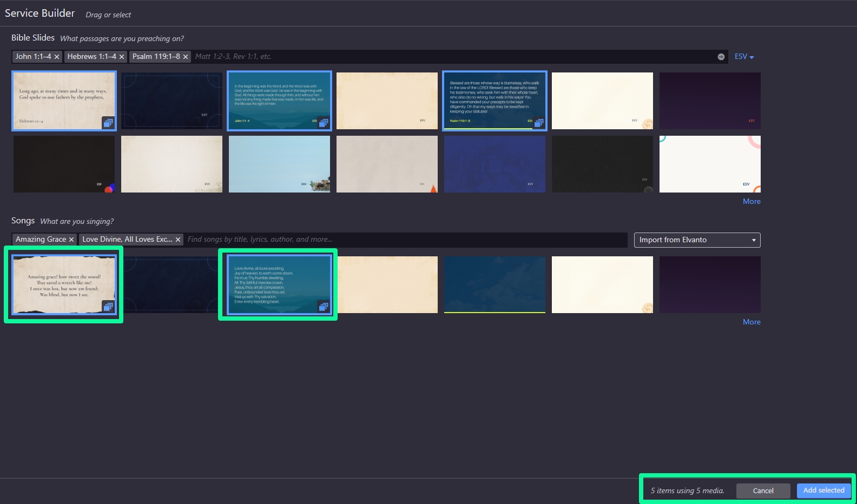Choose the dark purple song theme
This screenshot has width=857, height=504.
click(710, 284)
